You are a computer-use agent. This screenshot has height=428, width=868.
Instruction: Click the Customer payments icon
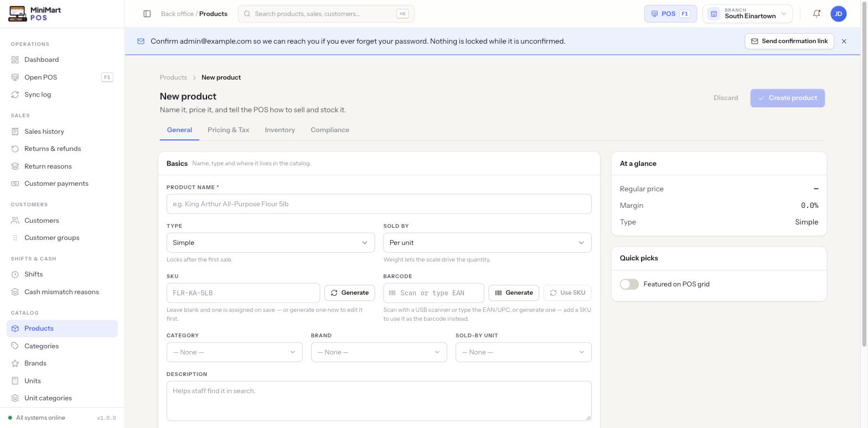pos(15,184)
